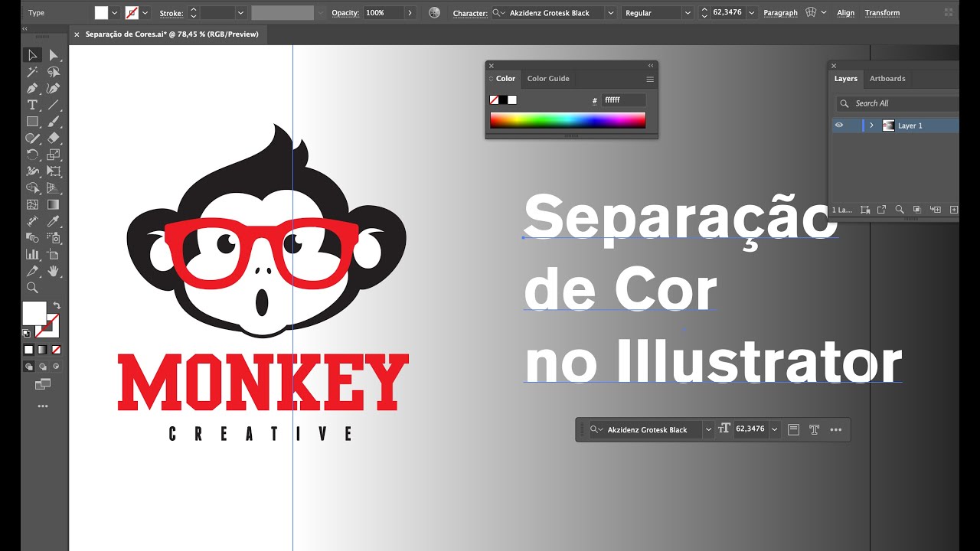Select the Mesh tool
This screenshot has height=551, width=980.
coord(32,204)
